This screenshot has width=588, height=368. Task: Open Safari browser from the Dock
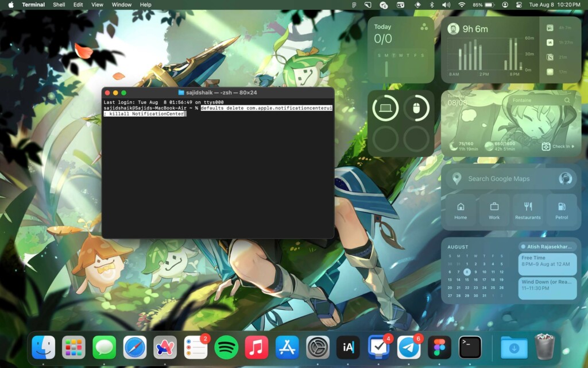coord(135,347)
